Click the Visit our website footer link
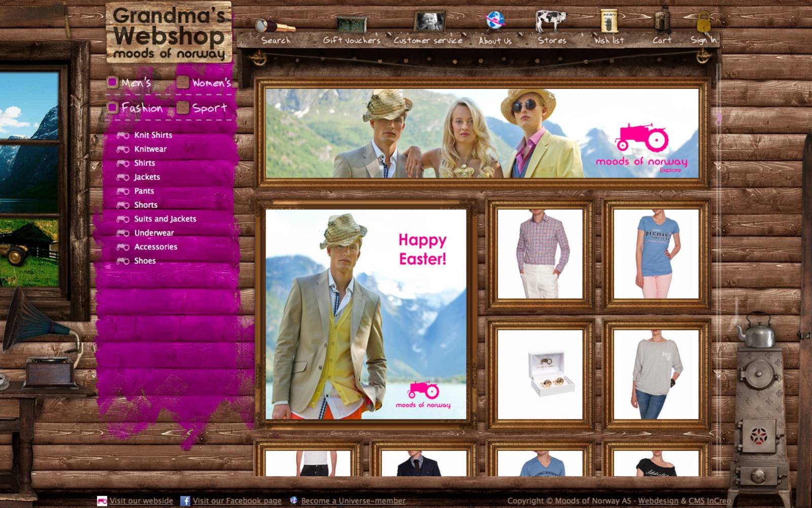 (139, 501)
